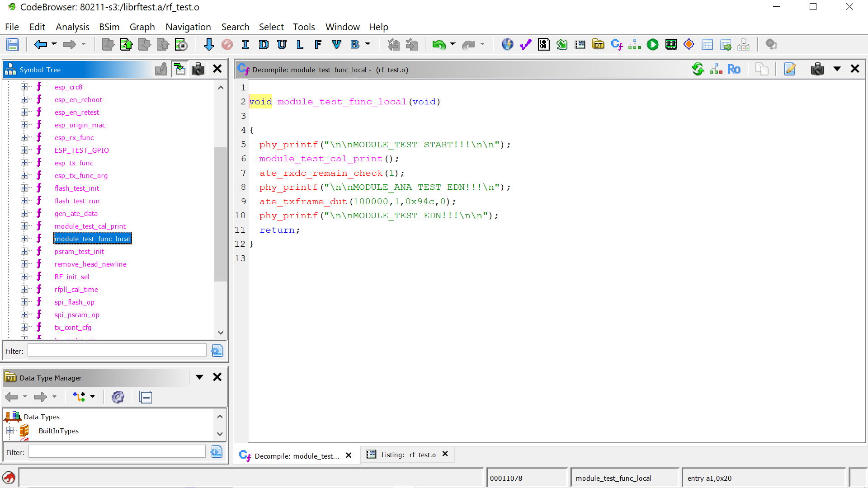Screen dimensions: 868x488
Task: Click the Define Data 'D' toolbar icon
Action: [x=264, y=44]
